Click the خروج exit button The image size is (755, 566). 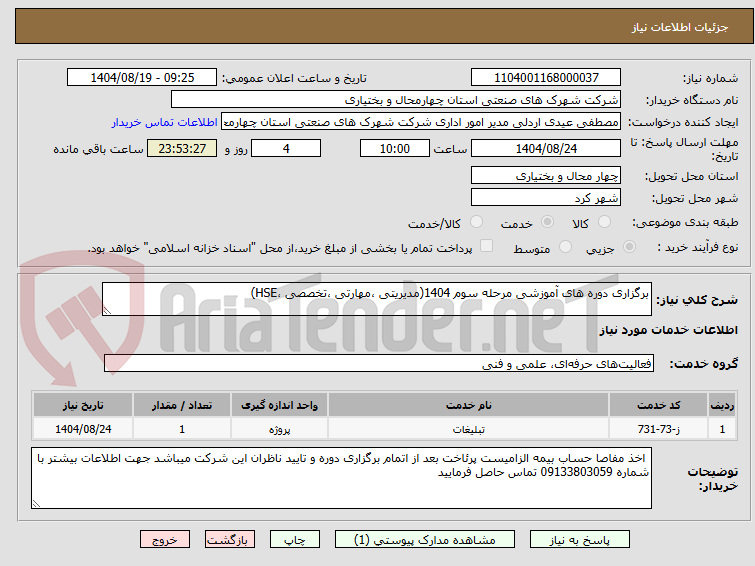[x=165, y=540]
